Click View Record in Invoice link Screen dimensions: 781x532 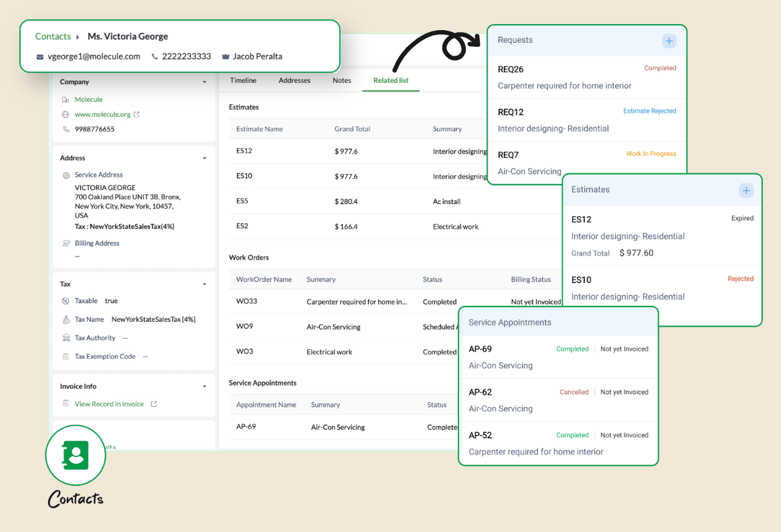[109, 404]
